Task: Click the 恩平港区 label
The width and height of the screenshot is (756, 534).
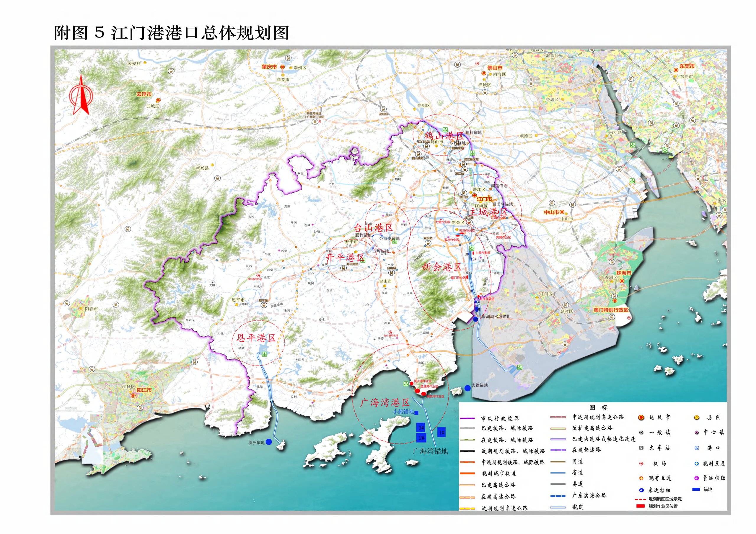Action: tap(256, 338)
